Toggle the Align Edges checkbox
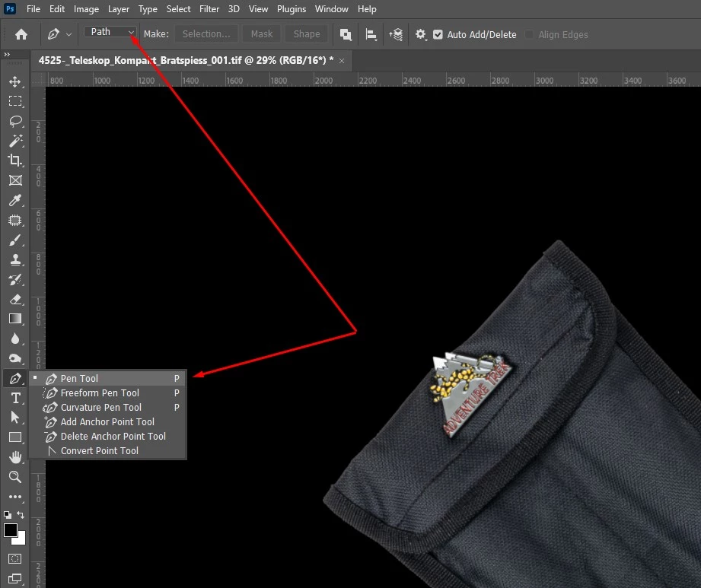 click(x=531, y=34)
